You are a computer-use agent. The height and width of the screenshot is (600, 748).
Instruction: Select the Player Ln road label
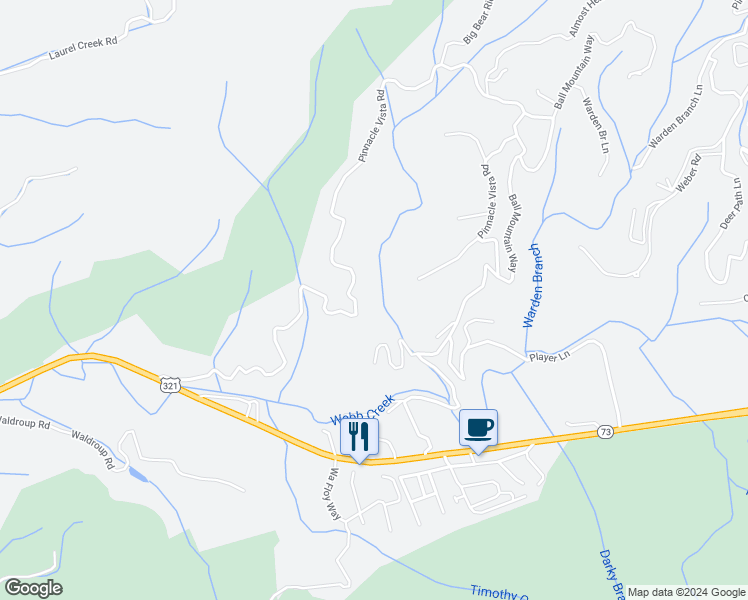point(549,356)
